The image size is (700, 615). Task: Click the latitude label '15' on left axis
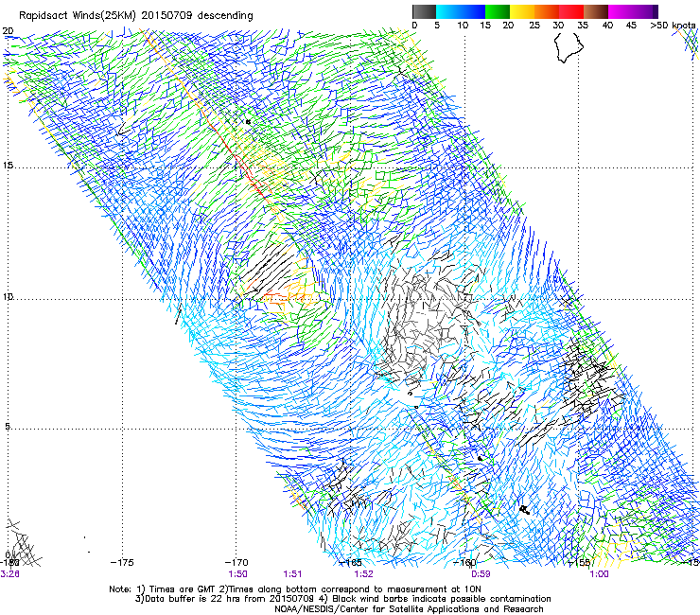8,166
